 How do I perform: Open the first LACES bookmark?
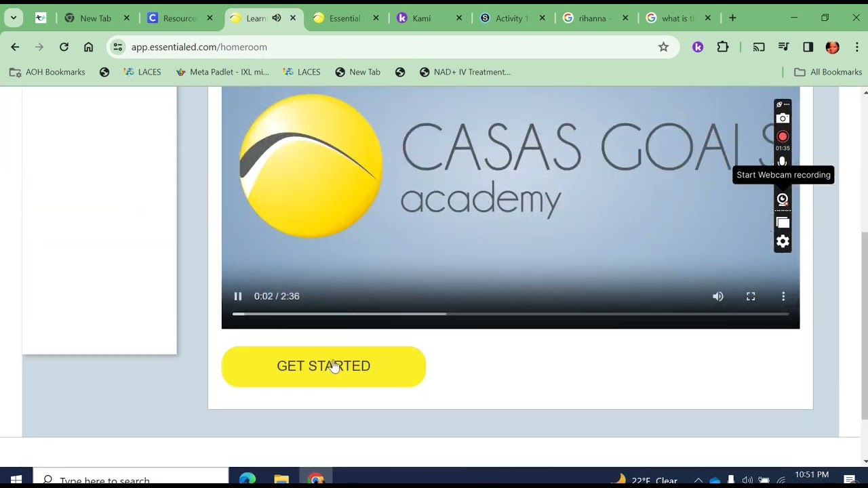pyautogui.click(x=142, y=72)
